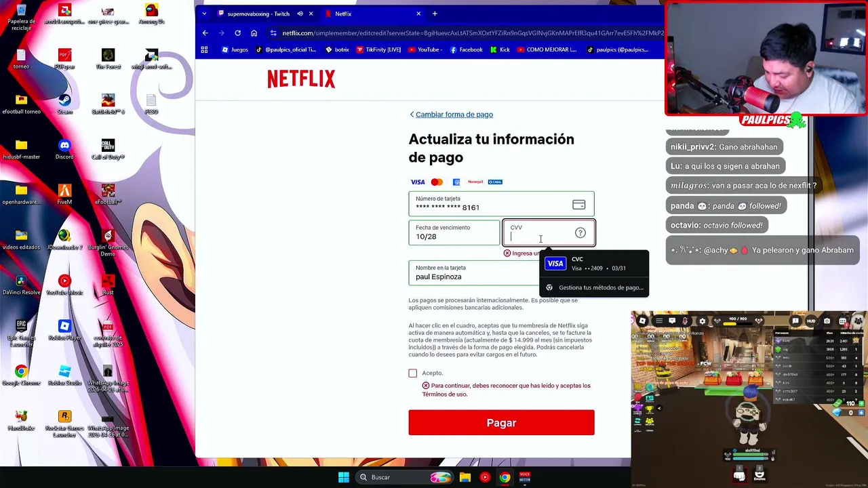Open TikFinity [LIVE] bookmark

click(x=378, y=49)
